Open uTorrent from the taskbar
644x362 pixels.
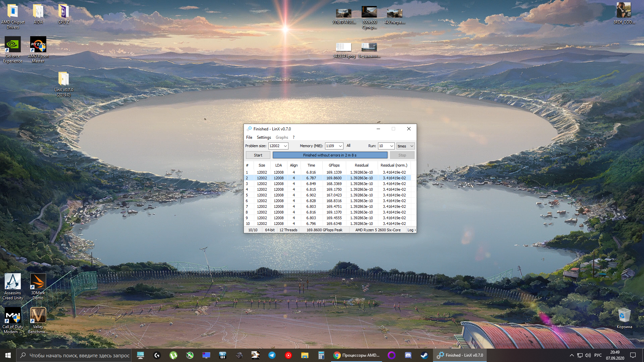pos(173,355)
